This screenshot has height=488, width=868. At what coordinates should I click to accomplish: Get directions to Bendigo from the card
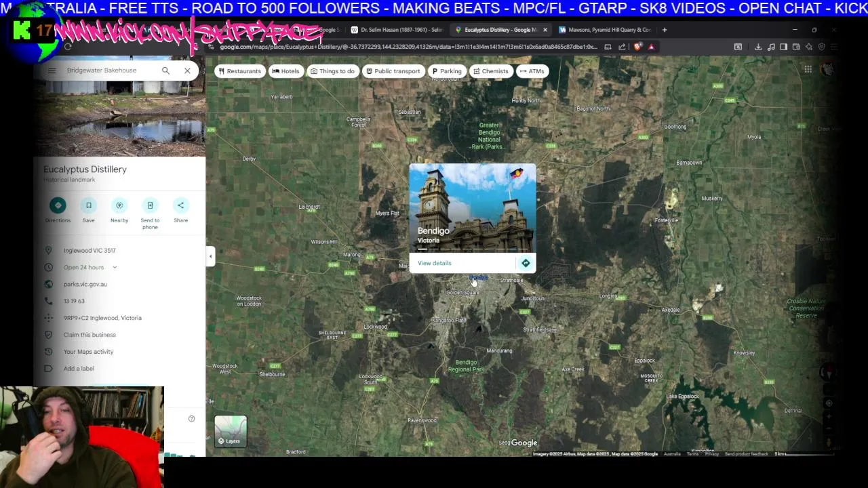tap(526, 263)
